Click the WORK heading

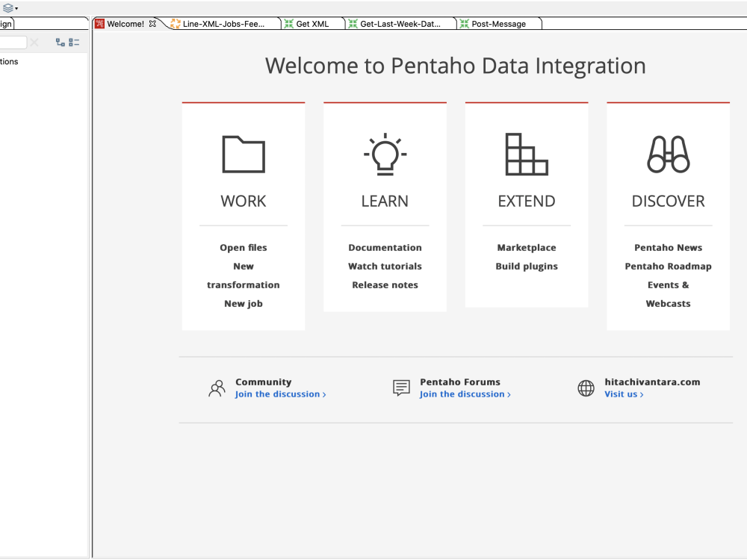[244, 201]
